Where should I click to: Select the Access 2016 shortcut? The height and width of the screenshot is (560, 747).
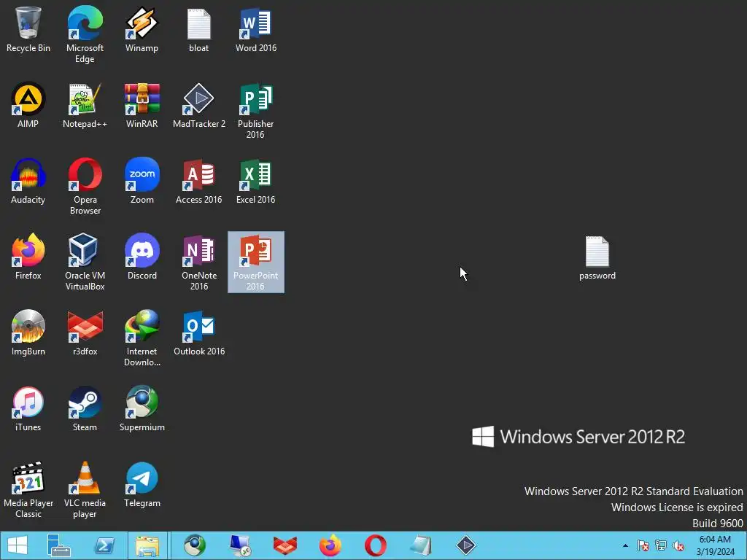tap(198, 181)
